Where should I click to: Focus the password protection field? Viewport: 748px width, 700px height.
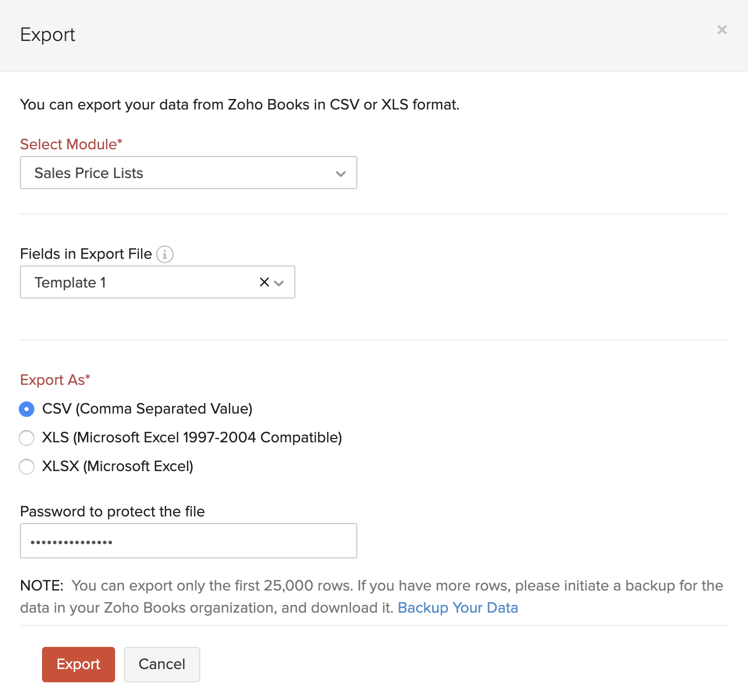click(188, 540)
